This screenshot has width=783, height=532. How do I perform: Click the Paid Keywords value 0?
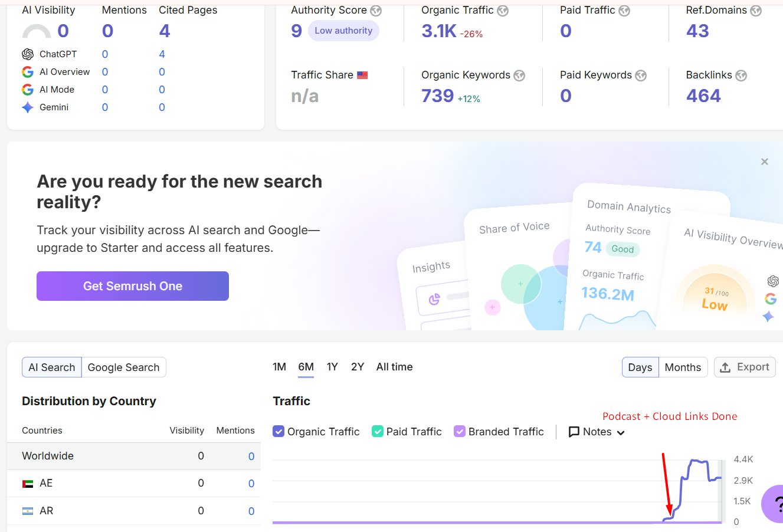(x=566, y=96)
